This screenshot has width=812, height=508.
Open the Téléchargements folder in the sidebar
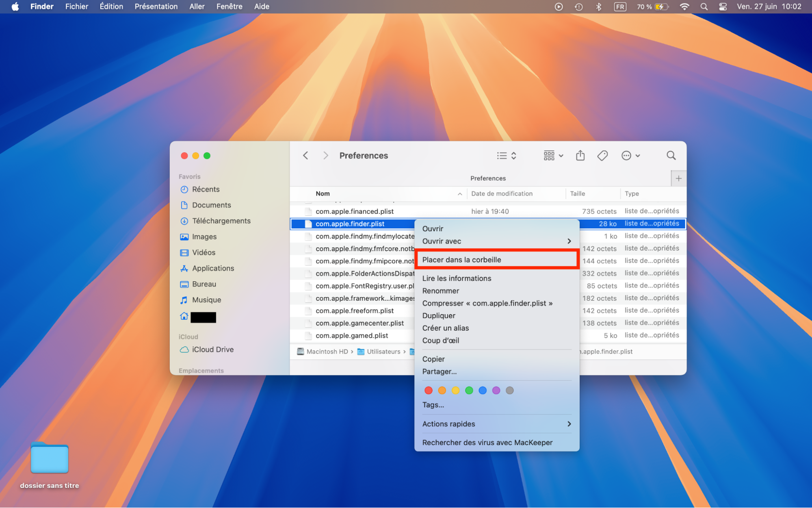pos(221,221)
